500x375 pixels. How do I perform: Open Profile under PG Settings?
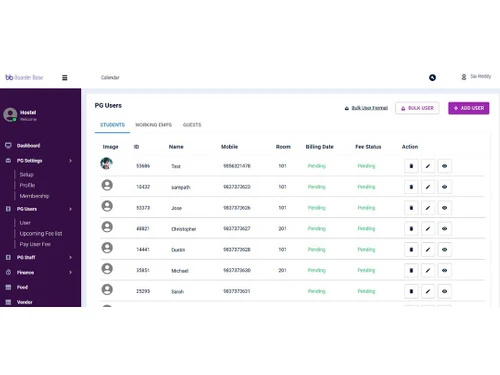[x=27, y=185]
